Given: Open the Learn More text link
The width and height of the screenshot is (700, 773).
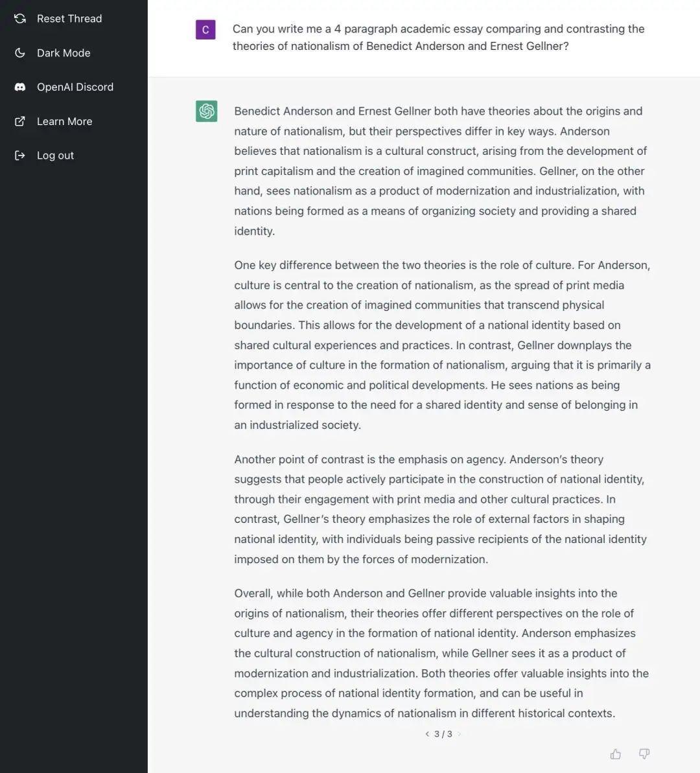Looking at the screenshot, I should click(x=64, y=121).
